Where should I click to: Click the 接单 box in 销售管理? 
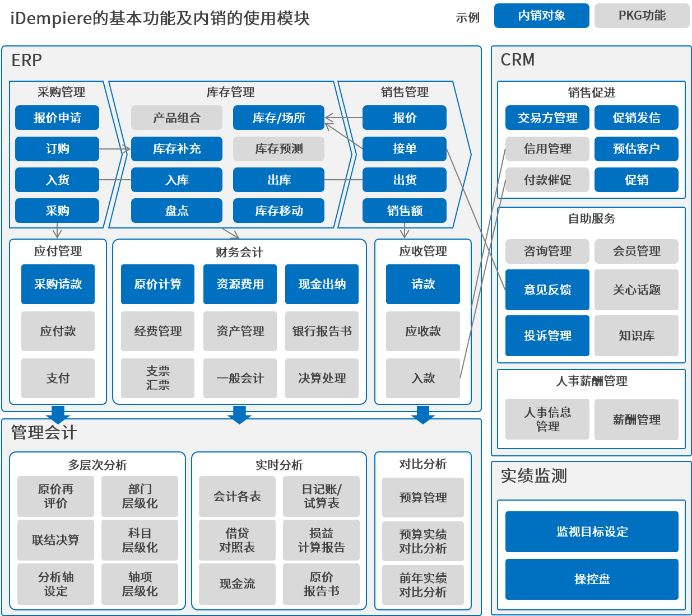405,149
